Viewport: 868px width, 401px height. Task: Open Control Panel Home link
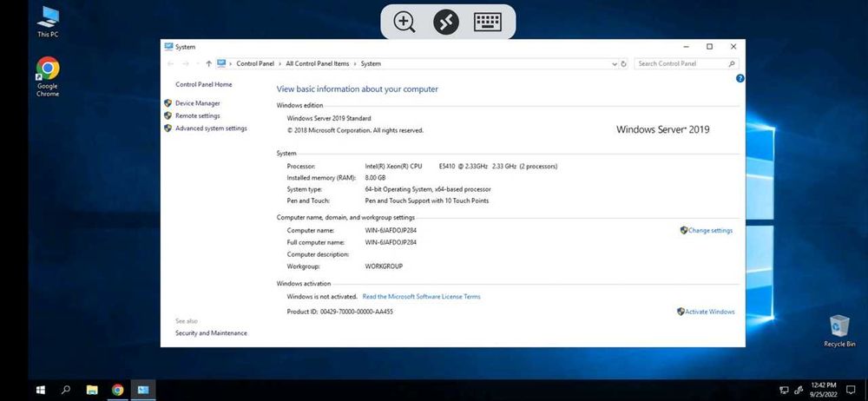pos(204,84)
